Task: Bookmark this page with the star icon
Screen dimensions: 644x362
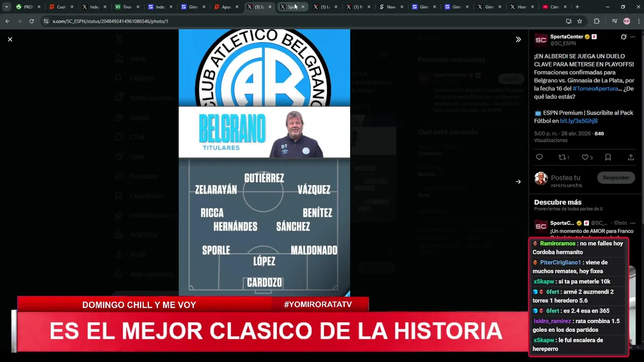Action: pyautogui.click(x=580, y=21)
